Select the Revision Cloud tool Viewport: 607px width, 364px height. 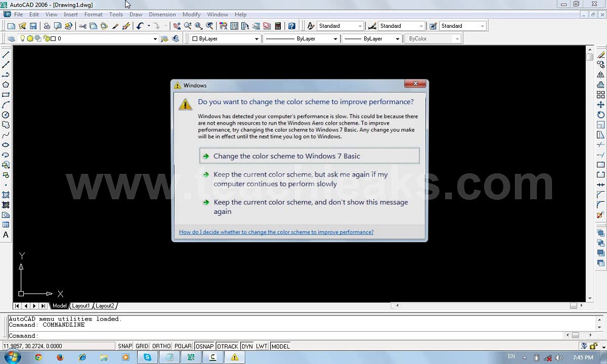(x=6, y=125)
